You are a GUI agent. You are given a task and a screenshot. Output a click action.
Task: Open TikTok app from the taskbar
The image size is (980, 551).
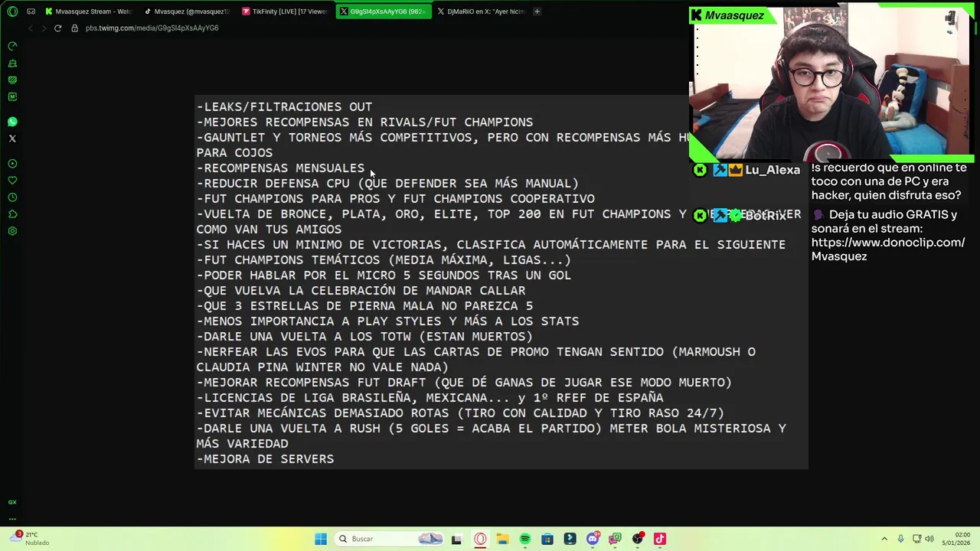[x=660, y=539]
